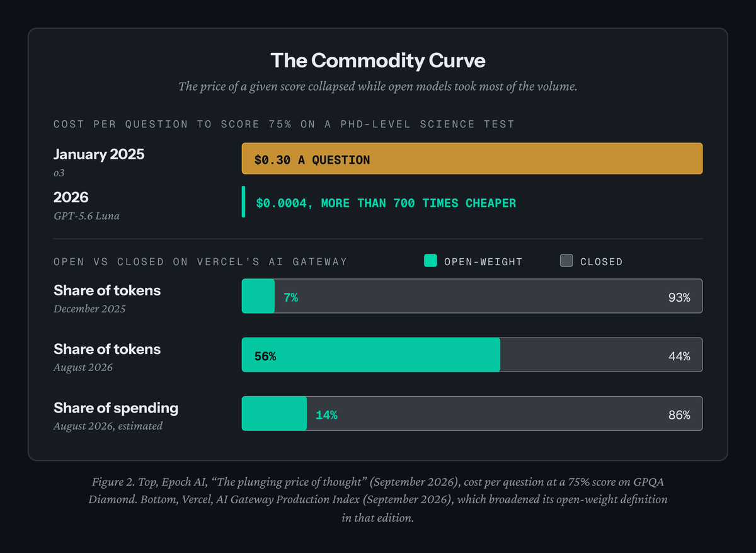Screen dimensions: 756x553
Task: Click the CLOSED legend text
Action: tap(601, 261)
